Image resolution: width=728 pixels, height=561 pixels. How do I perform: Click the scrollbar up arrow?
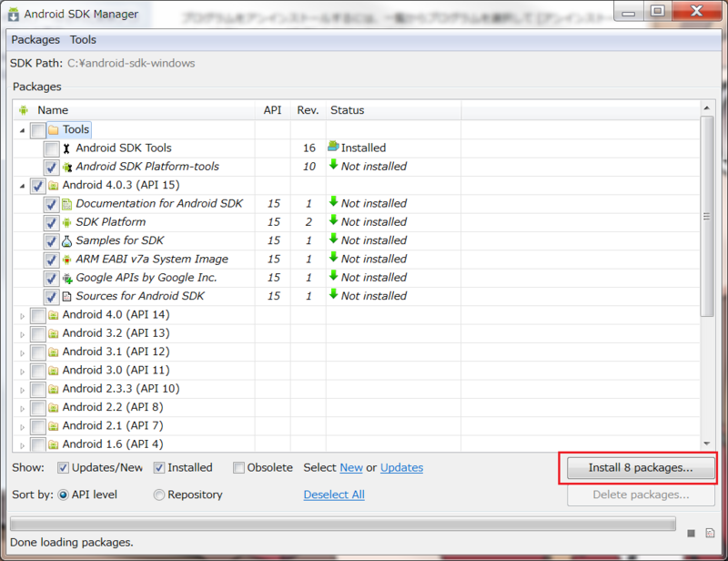pos(707,107)
